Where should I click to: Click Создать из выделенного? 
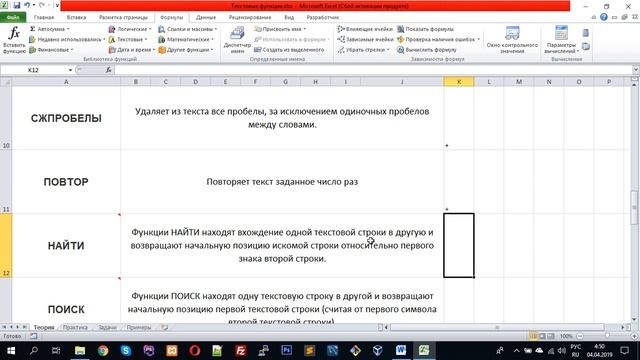[x=289, y=50]
